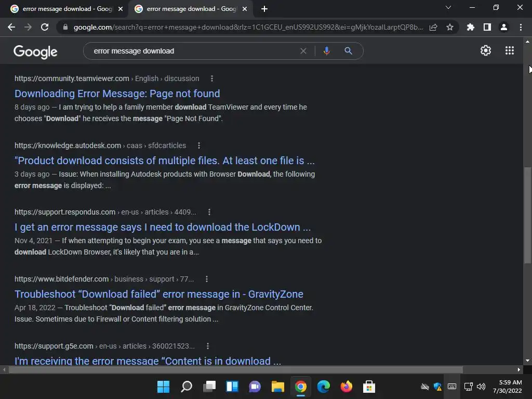Click the scroll right arrow
532x399 pixels.
(x=519, y=369)
